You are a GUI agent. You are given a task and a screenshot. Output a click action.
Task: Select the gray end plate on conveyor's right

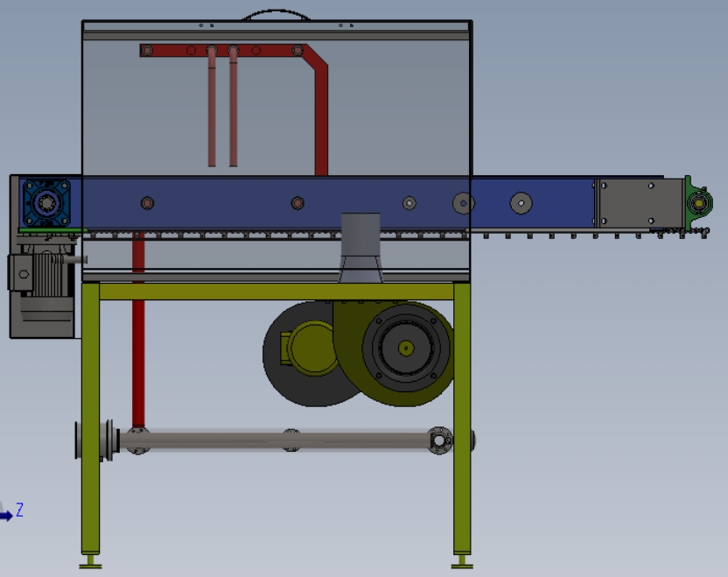click(640, 203)
